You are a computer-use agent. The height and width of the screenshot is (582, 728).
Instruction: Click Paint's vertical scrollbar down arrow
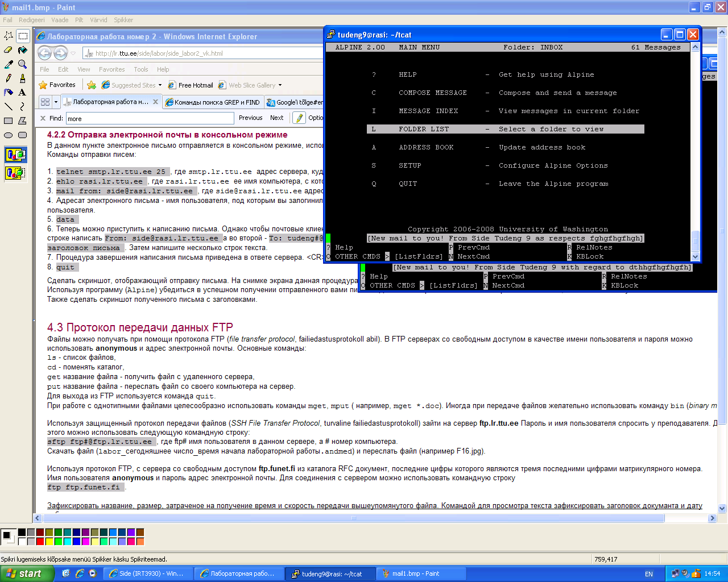click(722, 509)
